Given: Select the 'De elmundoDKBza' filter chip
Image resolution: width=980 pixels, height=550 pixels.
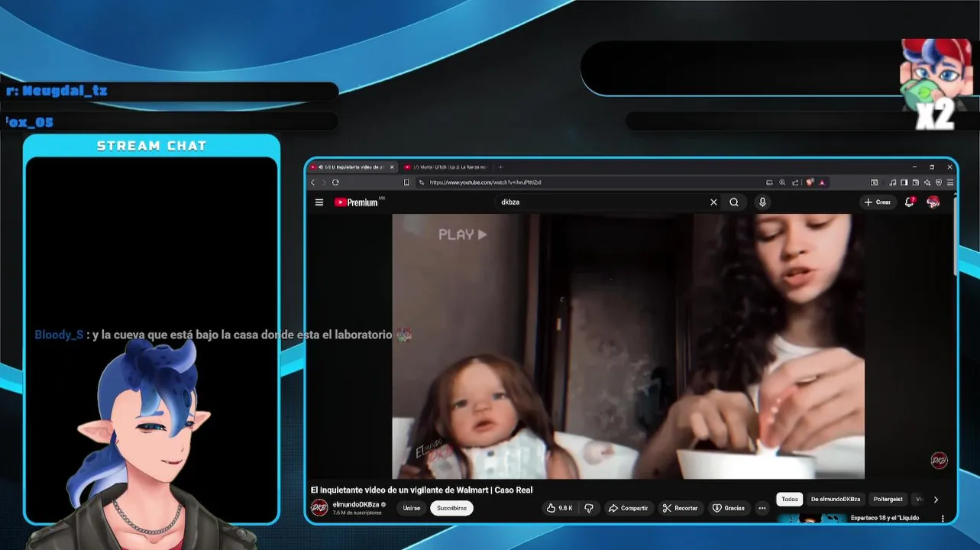Looking at the screenshot, I should point(836,499).
